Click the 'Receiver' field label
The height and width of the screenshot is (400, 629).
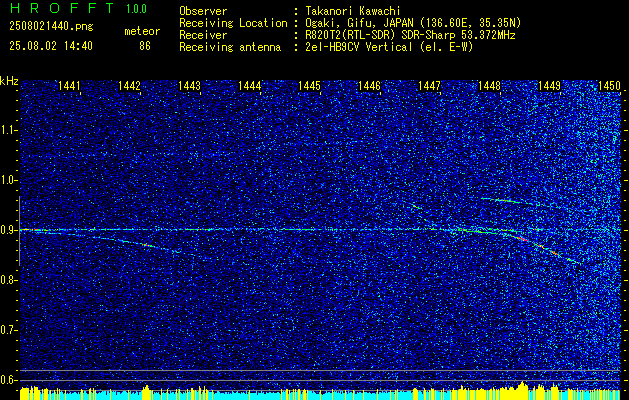pos(203,35)
